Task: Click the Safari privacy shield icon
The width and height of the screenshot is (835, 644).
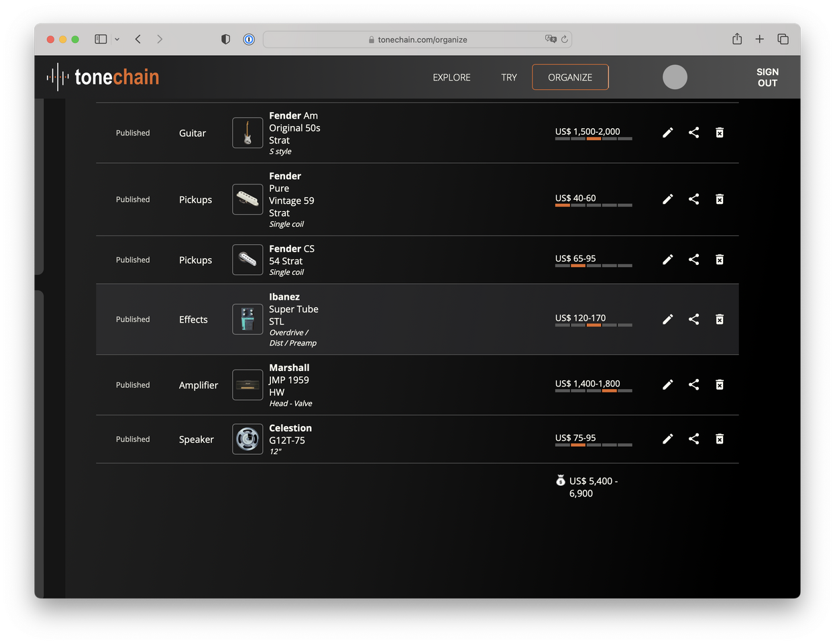Action: coord(225,40)
